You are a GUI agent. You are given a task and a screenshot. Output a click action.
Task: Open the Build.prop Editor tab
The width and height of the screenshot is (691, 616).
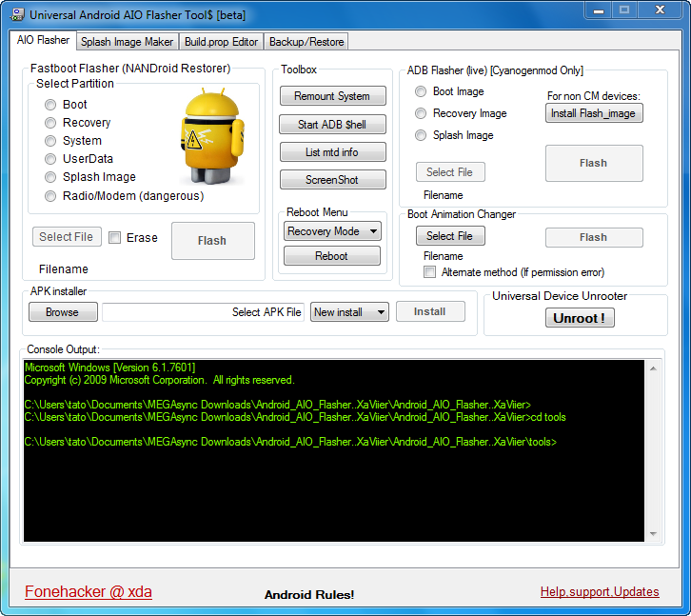221,42
